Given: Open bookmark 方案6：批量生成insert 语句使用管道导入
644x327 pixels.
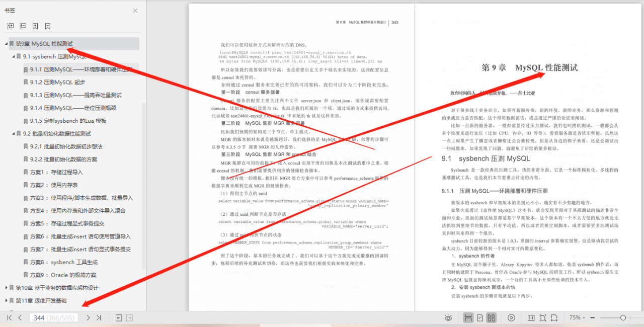Looking at the screenshot, I should 80,236.
